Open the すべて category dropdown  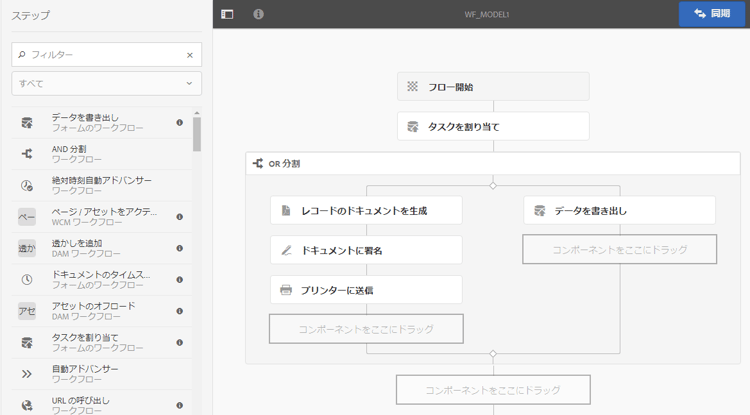click(106, 84)
